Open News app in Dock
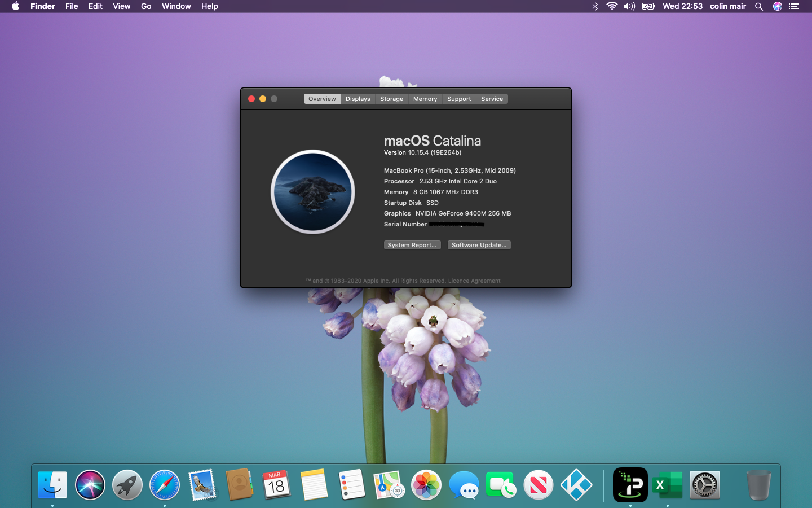Screen dimensions: 812x508 pos(539,485)
